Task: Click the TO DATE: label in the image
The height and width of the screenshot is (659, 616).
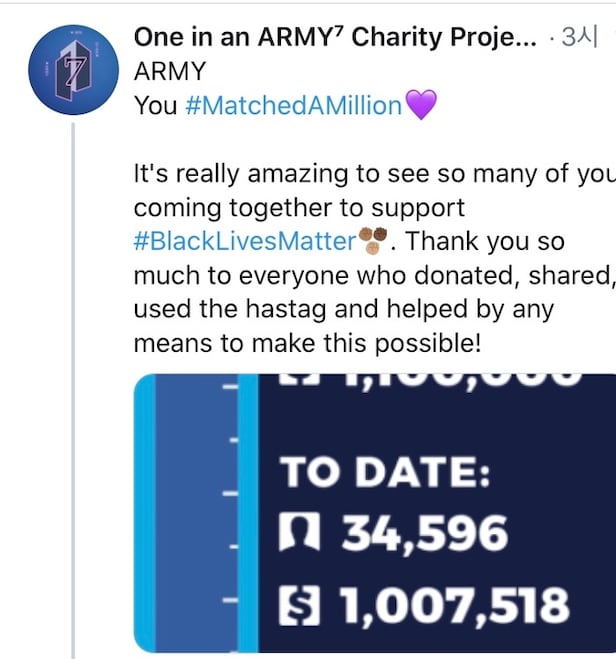Action: tap(385, 473)
